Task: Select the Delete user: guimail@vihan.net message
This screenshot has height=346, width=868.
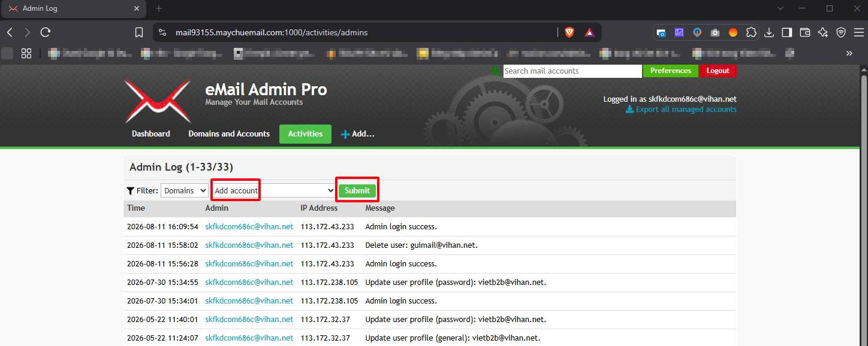Action: 421,245
